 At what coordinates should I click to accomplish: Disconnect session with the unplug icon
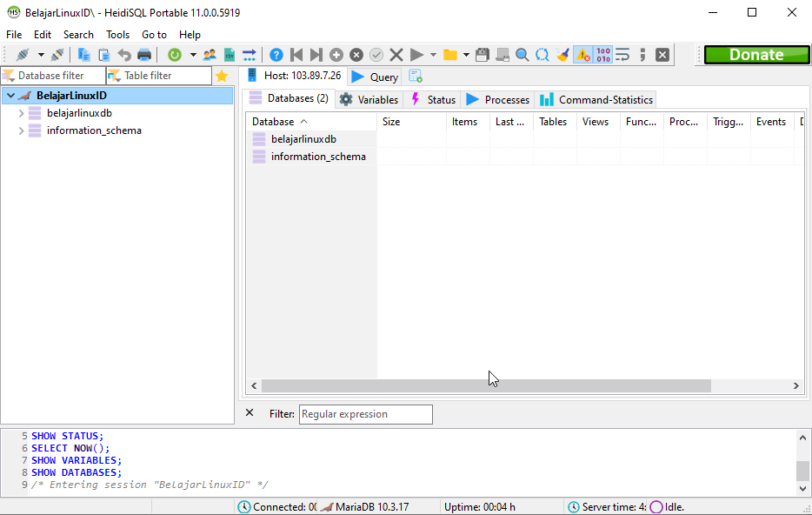pos(57,55)
